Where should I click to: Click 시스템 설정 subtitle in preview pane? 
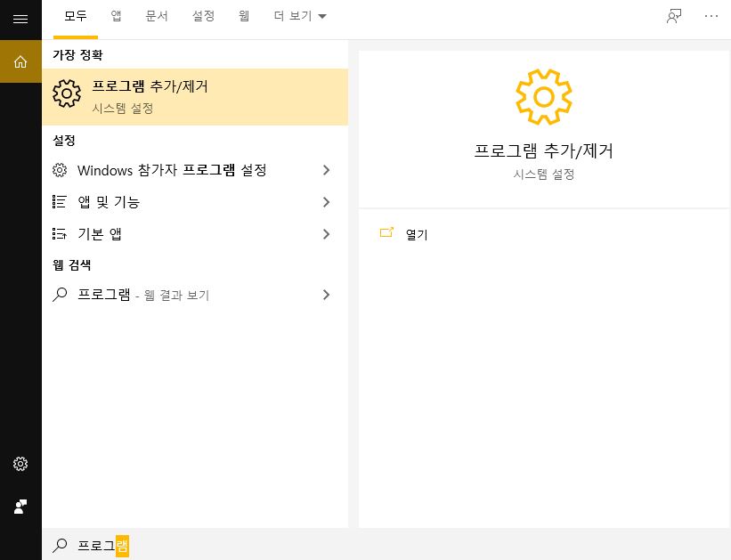544,174
